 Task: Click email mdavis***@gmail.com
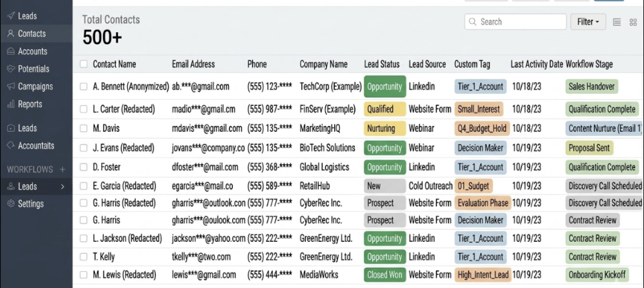pyautogui.click(x=207, y=129)
